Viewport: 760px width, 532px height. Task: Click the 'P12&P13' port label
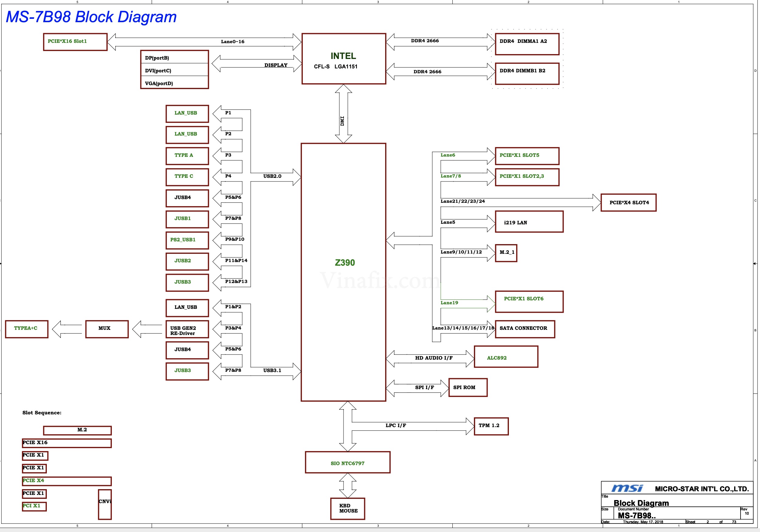tap(236, 282)
